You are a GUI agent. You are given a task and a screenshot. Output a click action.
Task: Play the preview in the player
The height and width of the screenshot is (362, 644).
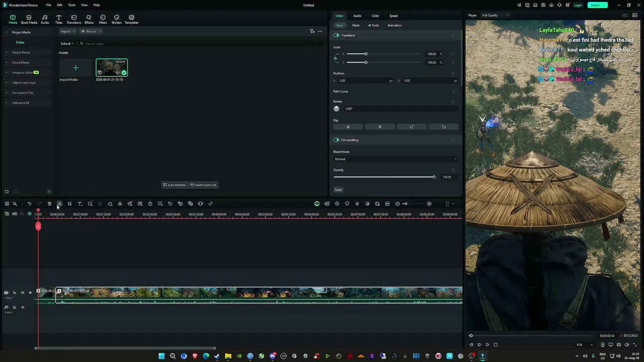[487, 345]
